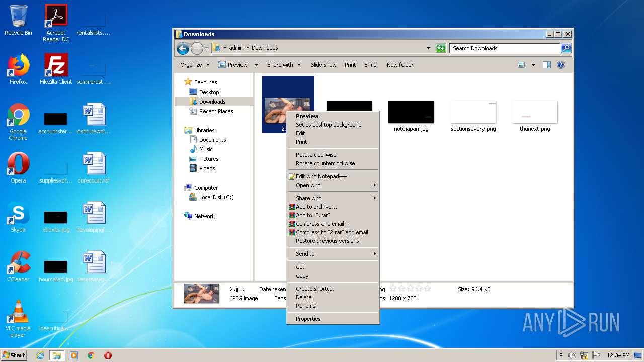This screenshot has height=362, width=644.
Task: Select the institutewhi Word document icon
Action: tap(94, 119)
